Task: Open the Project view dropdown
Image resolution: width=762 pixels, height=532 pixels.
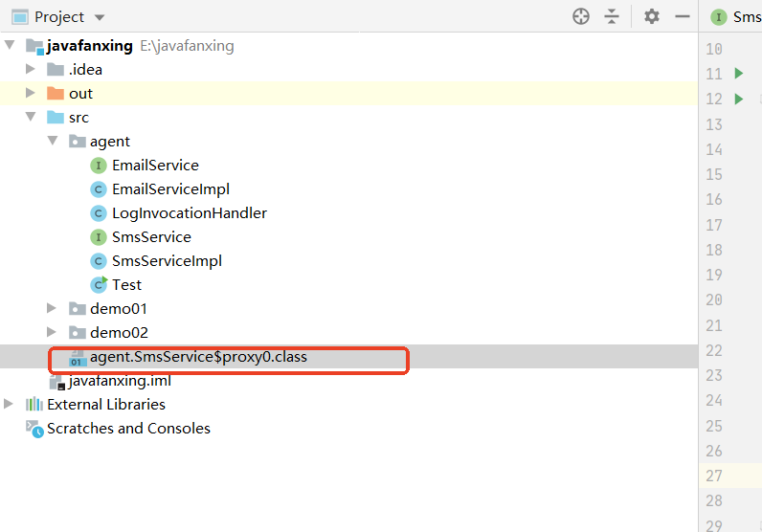Action: [100, 17]
